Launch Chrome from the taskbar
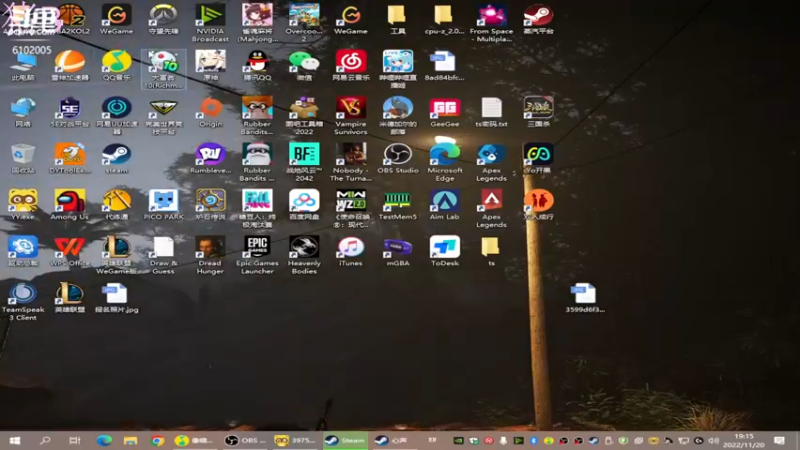 coord(157,440)
